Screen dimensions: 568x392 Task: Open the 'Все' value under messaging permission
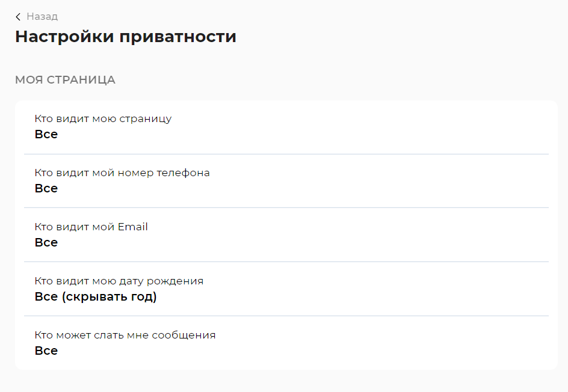click(x=46, y=351)
